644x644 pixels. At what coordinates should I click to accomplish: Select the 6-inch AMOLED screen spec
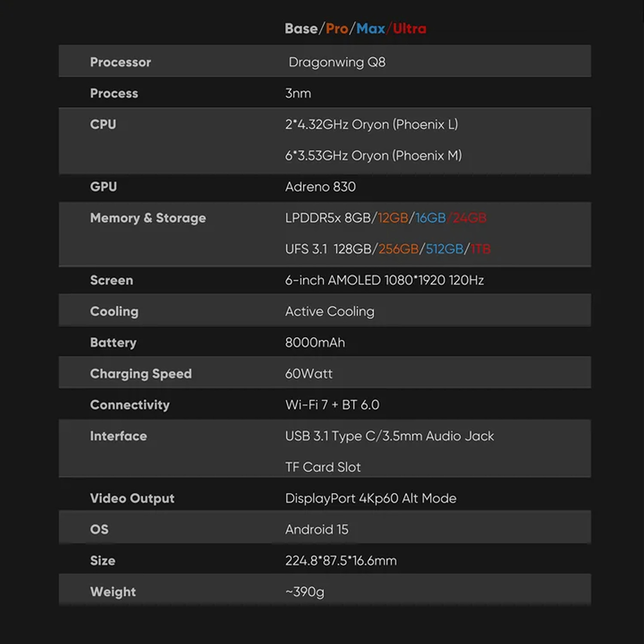click(384, 280)
